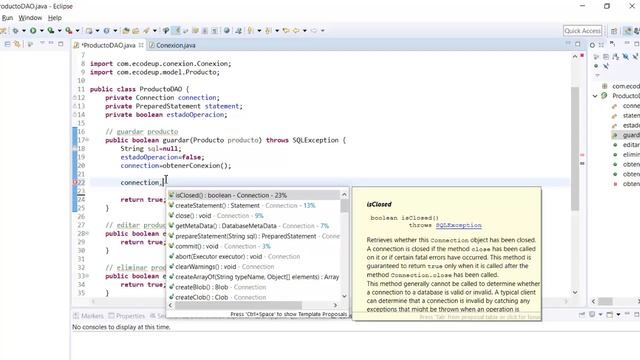Minimize the editor area
640x360 pixels.
[x=568, y=43]
